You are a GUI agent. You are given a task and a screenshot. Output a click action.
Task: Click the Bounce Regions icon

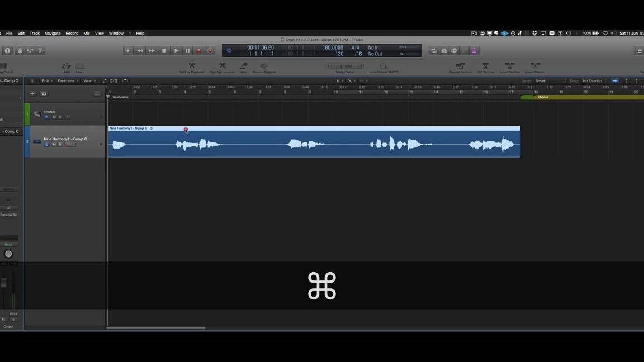(264, 66)
